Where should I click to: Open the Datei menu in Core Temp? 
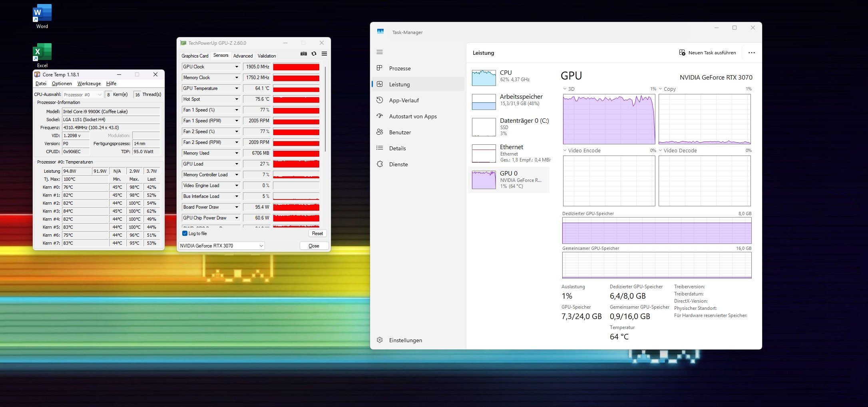[x=41, y=84]
